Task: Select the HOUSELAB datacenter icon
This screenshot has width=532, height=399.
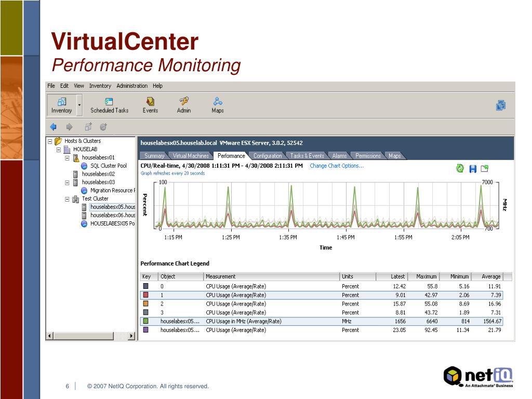Action: coord(67,149)
